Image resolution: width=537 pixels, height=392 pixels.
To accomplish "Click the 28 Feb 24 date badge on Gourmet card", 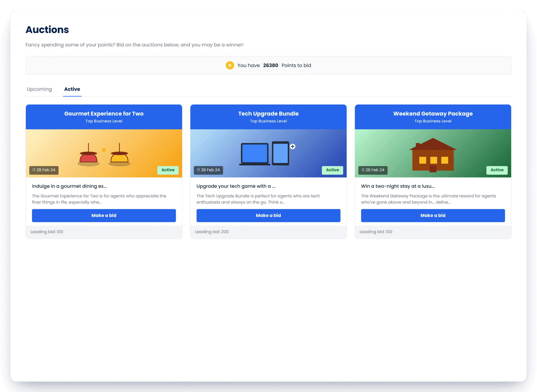I will tap(44, 170).
